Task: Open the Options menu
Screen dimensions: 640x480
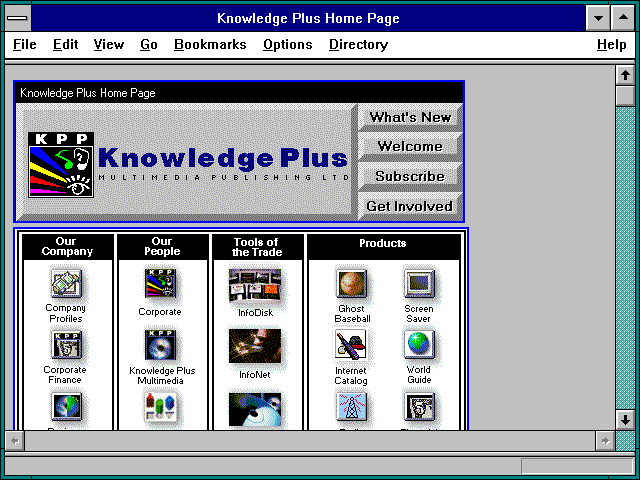Action: [x=288, y=44]
